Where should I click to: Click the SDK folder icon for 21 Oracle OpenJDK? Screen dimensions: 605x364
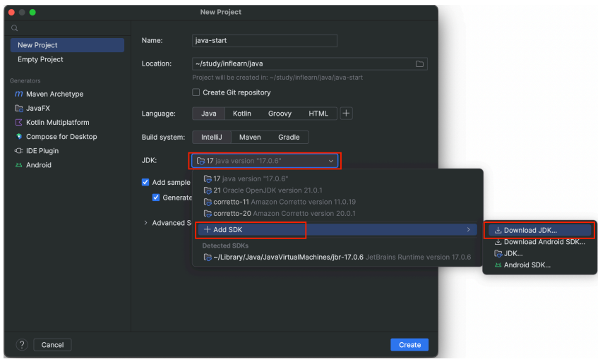208,190
